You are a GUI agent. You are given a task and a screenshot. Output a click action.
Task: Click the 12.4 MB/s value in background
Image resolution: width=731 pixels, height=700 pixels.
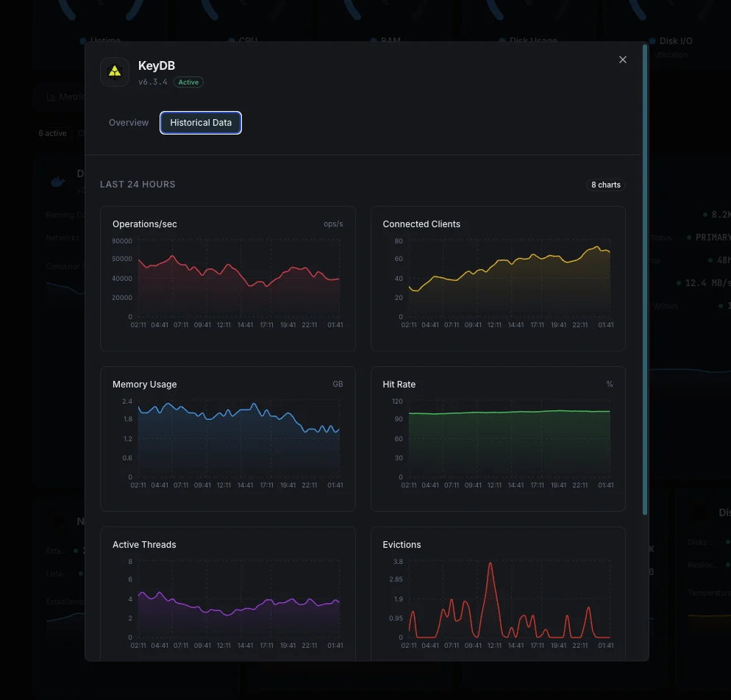(x=707, y=283)
